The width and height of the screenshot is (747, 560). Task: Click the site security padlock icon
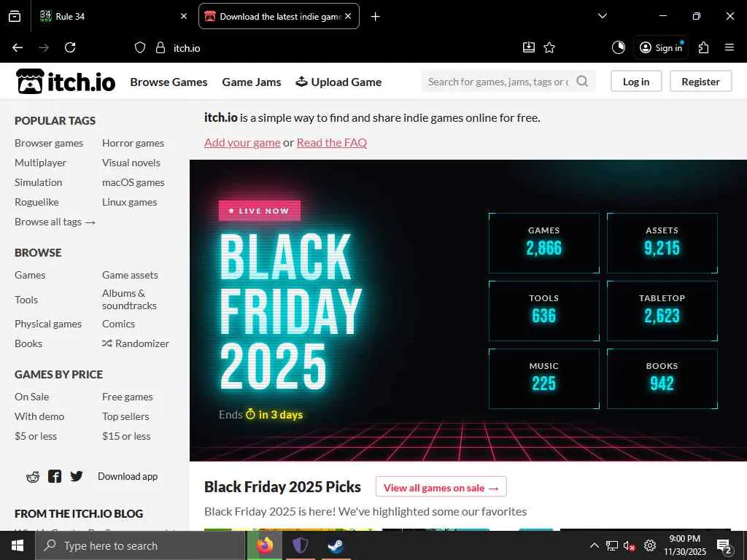(160, 47)
